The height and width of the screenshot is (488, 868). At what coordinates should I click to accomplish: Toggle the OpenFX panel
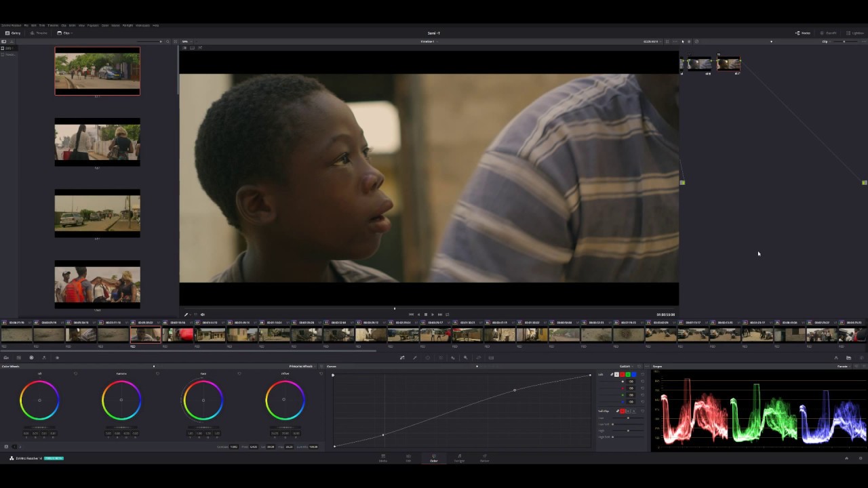coord(829,33)
